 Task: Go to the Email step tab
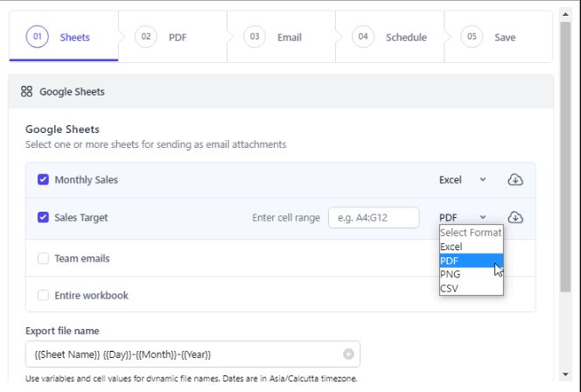pyautogui.click(x=281, y=37)
